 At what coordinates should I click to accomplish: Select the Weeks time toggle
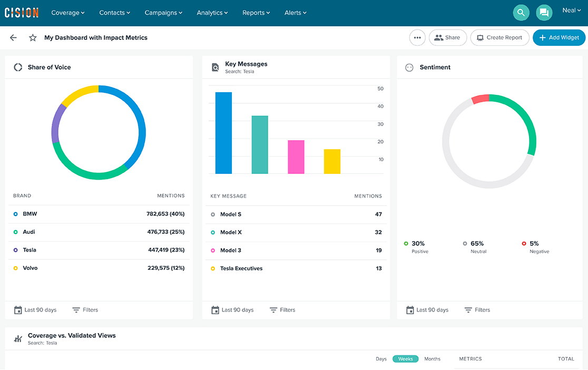point(405,359)
